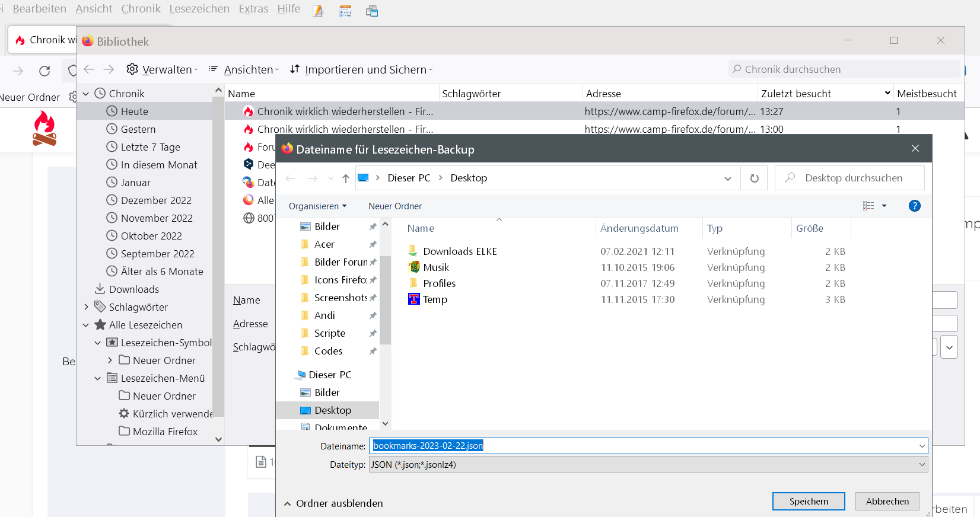Viewport: 980px width, 517px height.
Task: Open the Importieren und Sichern menu
Action: (361, 69)
